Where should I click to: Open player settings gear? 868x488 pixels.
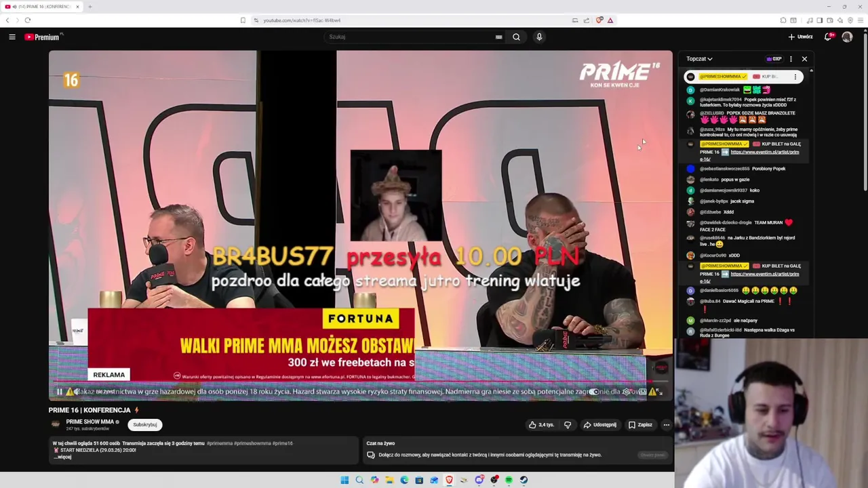[626, 392]
